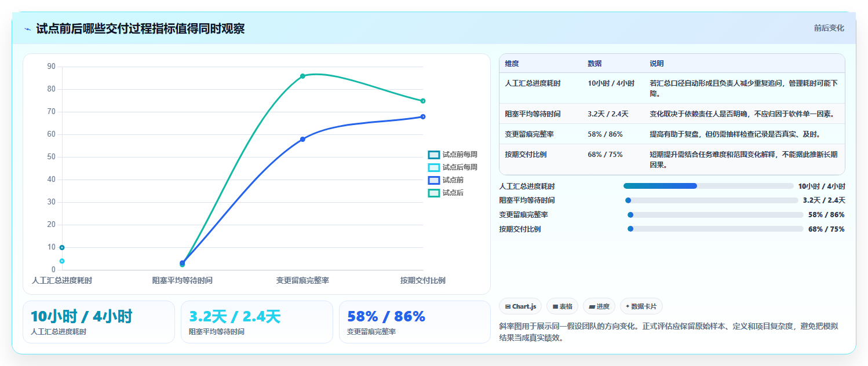Click the 表格 tag chip

tap(562, 306)
